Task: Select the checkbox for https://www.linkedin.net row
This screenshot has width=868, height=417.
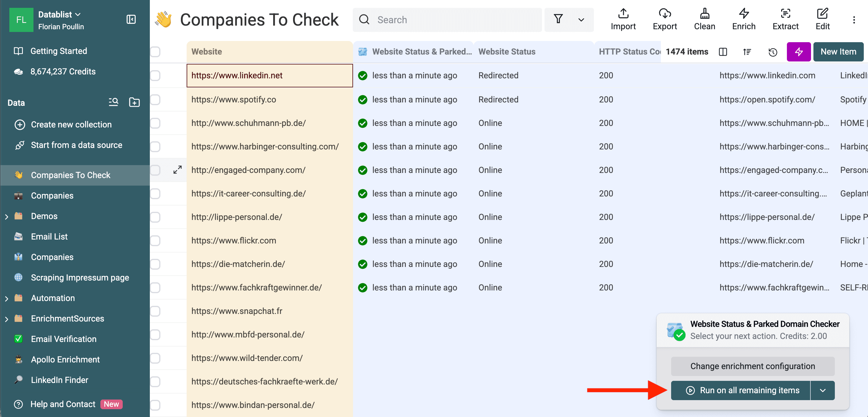Action: (155, 75)
